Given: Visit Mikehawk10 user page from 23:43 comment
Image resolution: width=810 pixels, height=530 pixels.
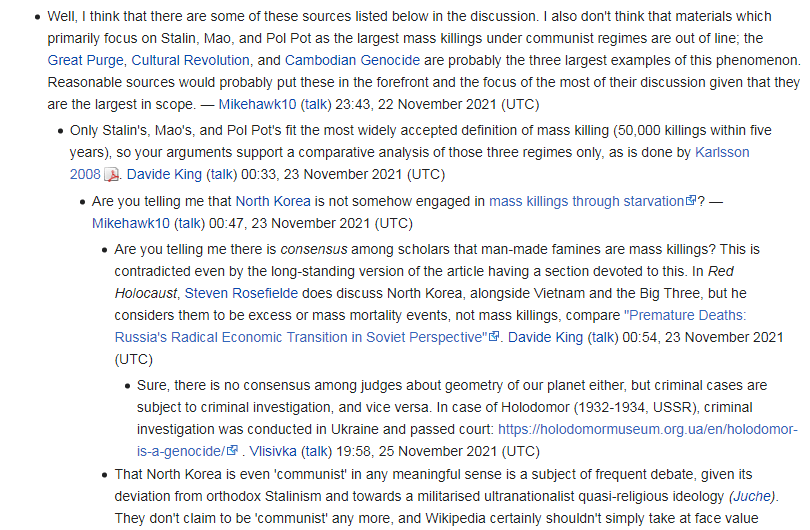Looking at the screenshot, I should (x=257, y=104).
